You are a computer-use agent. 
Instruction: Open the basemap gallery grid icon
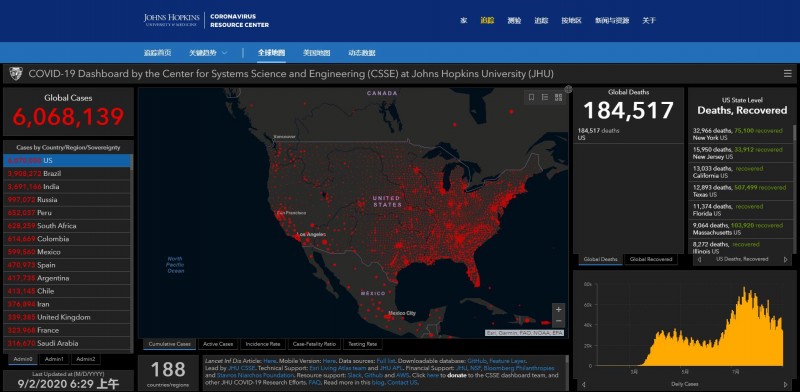(x=558, y=97)
